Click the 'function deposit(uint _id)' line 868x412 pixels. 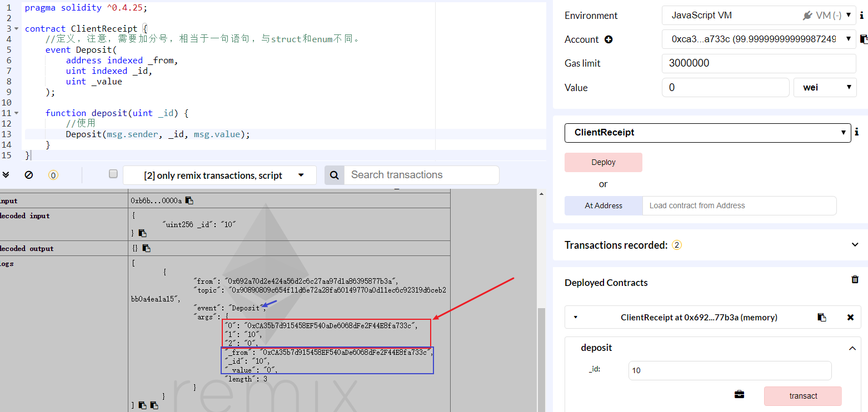117,113
